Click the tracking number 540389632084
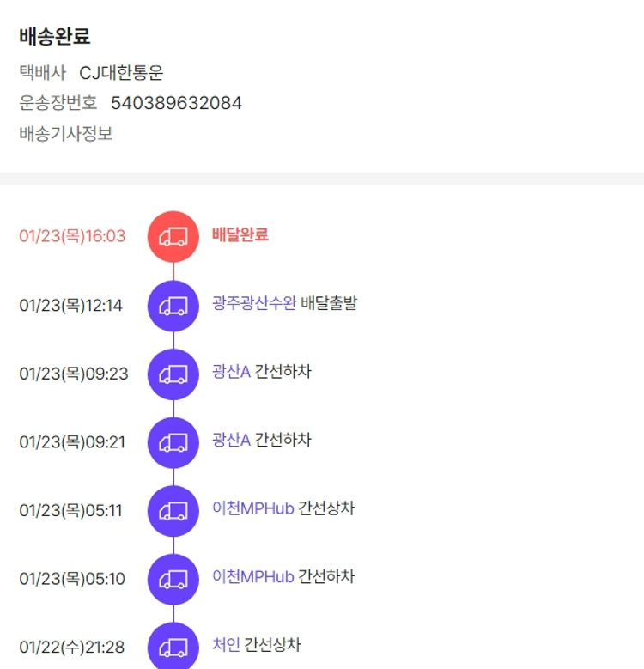This screenshot has height=669, width=644. click(x=176, y=104)
